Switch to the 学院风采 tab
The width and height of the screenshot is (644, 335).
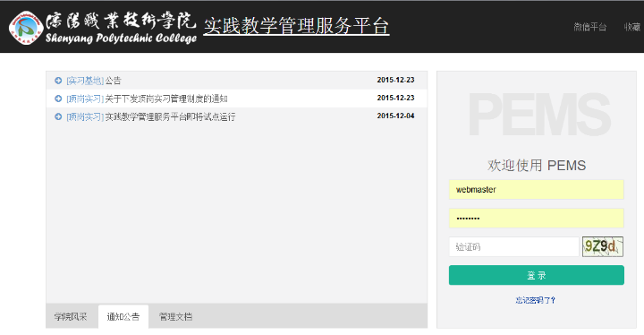point(71,316)
